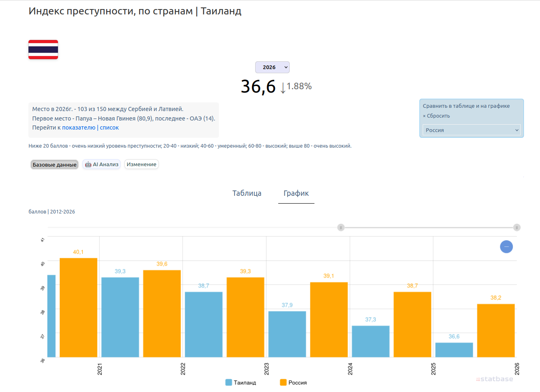
Task: Click the '× Сбросить' reset link
Action: coord(436,116)
